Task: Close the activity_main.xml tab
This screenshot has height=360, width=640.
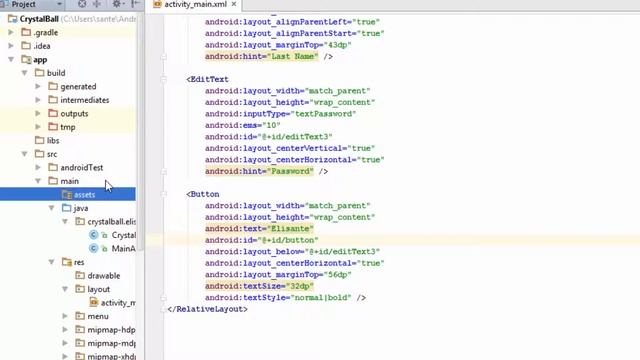Action: 234,4
